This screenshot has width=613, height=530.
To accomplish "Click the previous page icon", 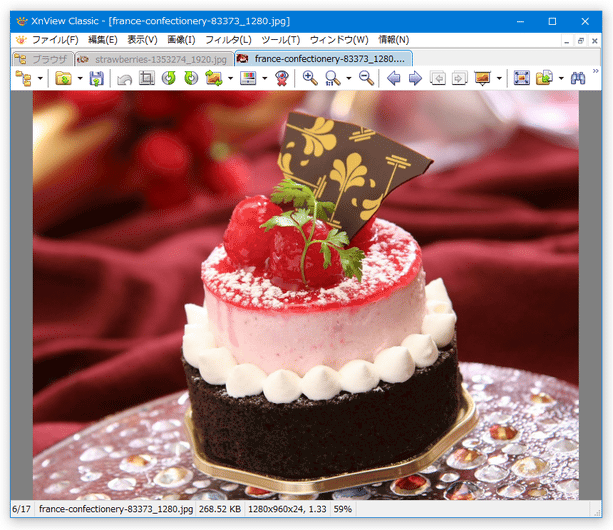I will click(438, 78).
